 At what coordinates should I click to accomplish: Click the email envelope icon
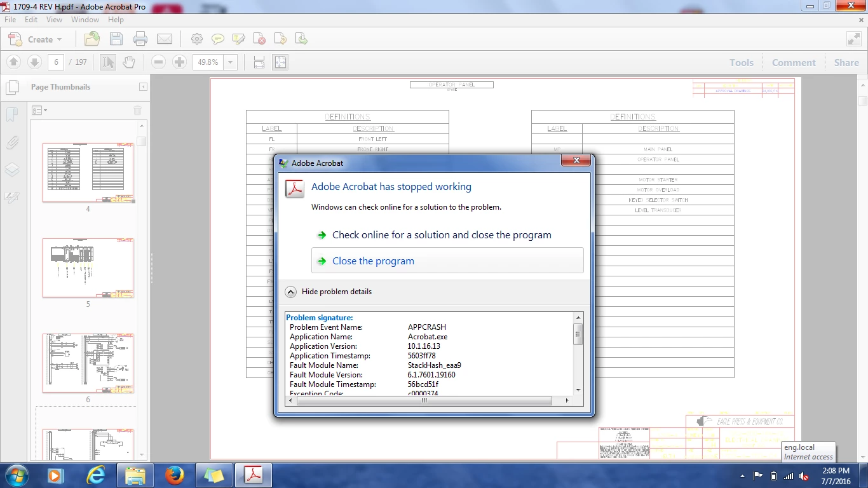coord(165,39)
